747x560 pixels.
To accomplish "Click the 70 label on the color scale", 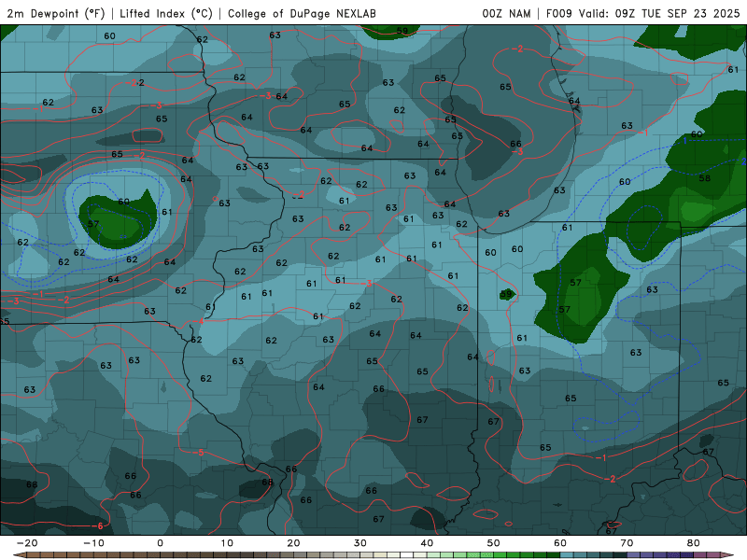I will coord(627,543).
